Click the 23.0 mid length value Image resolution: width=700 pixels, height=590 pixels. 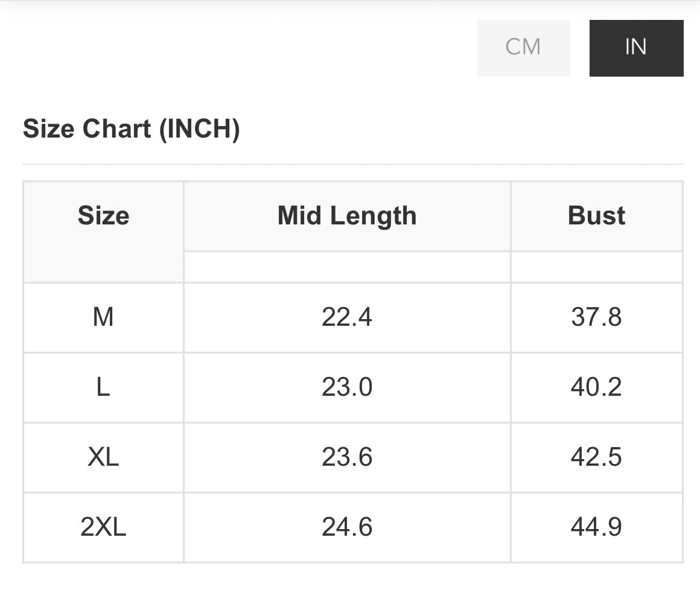pyautogui.click(x=347, y=387)
